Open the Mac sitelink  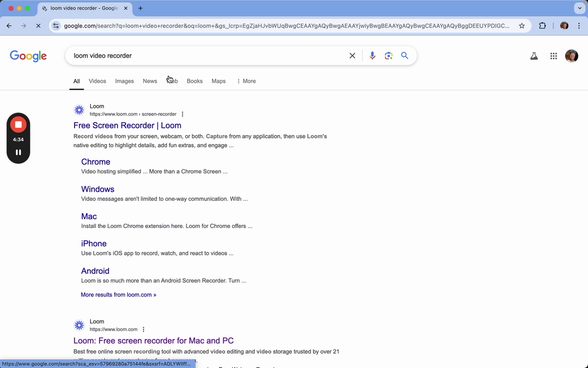pyautogui.click(x=89, y=216)
